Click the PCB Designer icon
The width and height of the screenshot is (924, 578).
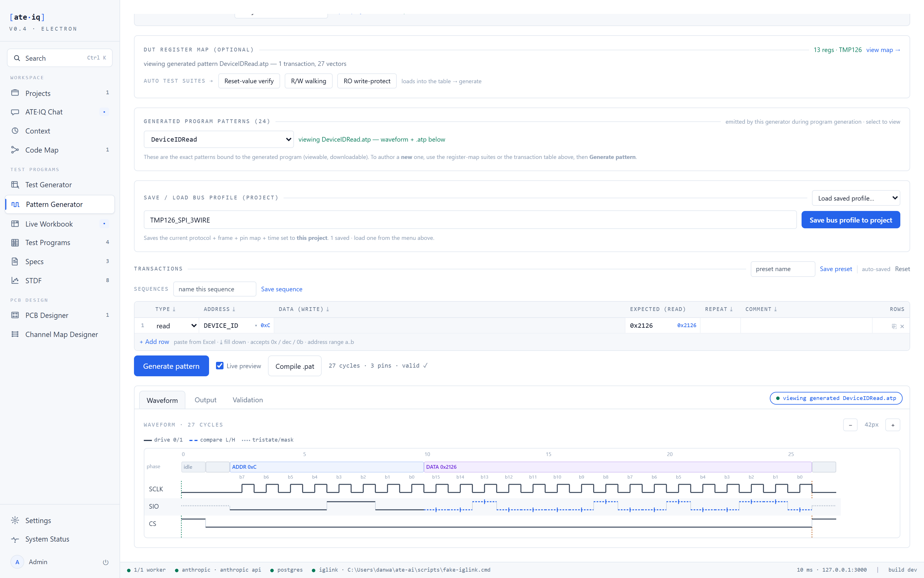(x=15, y=315)
